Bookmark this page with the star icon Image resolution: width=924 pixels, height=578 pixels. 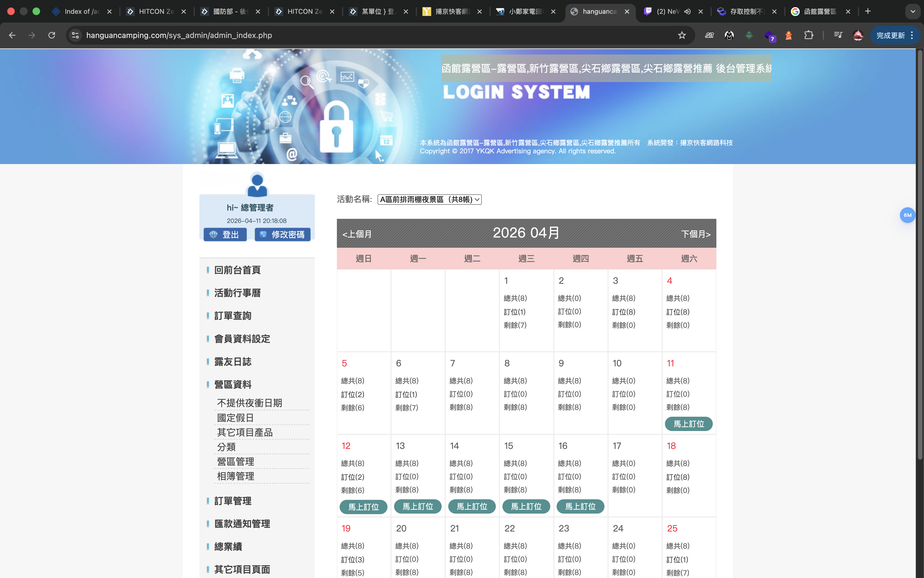pyautogui.click(x=682, y=35)
